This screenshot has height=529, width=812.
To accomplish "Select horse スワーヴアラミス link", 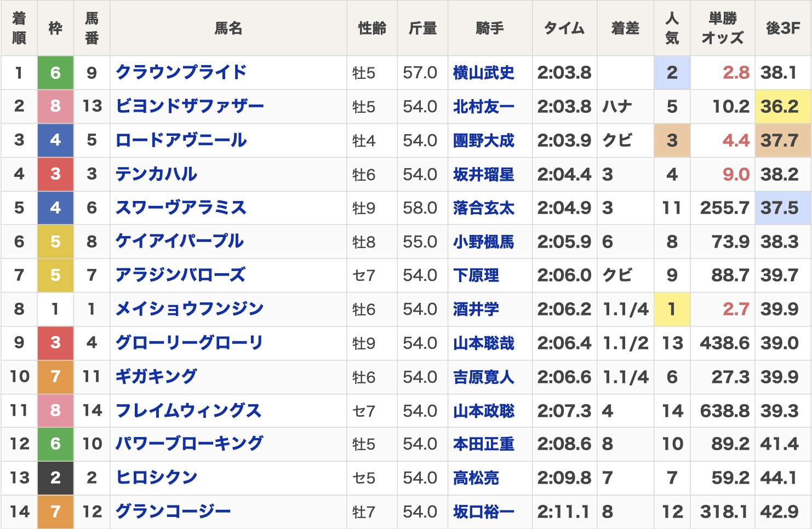I will coord(181,208).
